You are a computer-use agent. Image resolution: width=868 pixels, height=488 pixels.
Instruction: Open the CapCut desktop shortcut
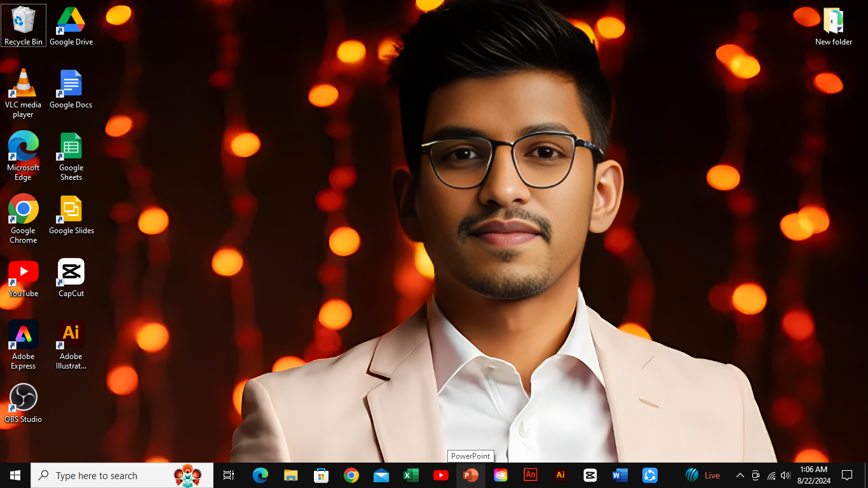click(x=71, y=278)
